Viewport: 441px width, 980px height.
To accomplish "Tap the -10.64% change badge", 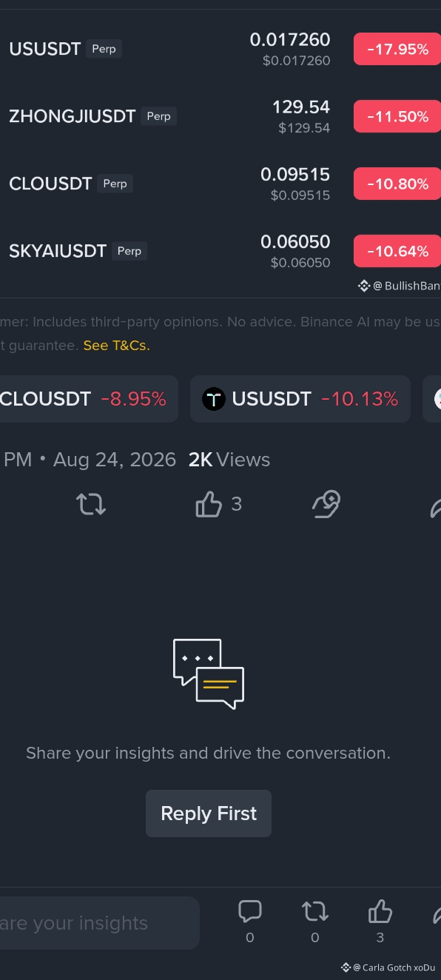I will (397, 252).
